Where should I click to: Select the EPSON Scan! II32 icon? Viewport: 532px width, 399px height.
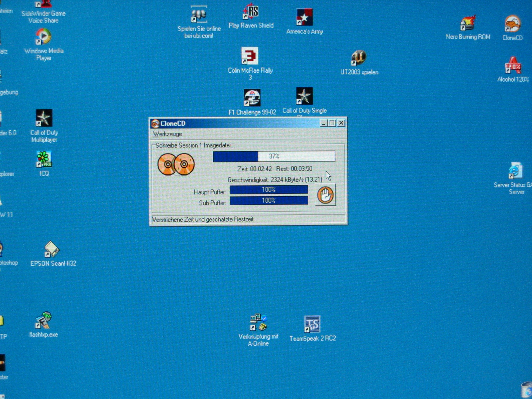[x=52, y=249]
